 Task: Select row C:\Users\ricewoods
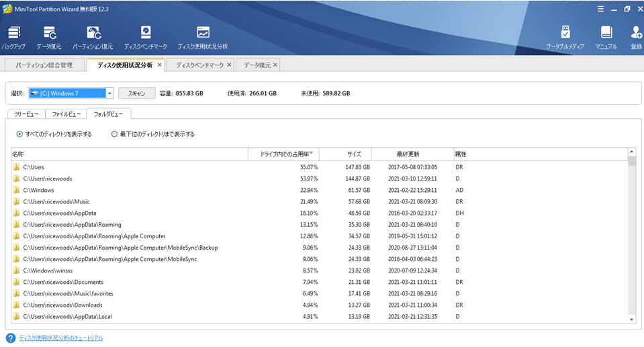coord(320,179)
